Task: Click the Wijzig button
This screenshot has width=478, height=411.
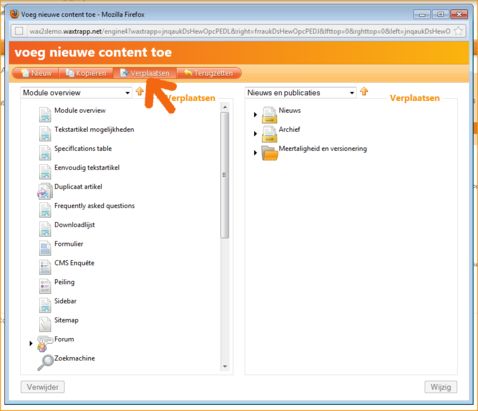Action: (441, 387)
